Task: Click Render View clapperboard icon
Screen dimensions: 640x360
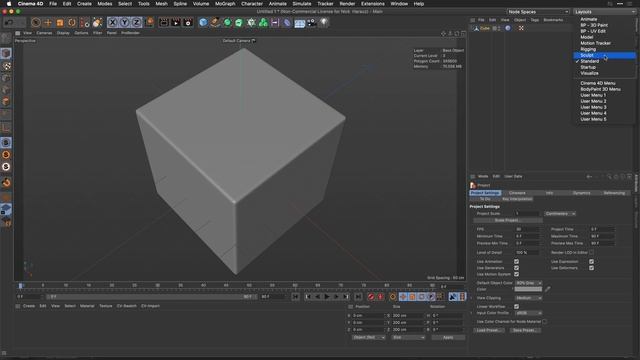Action: [x=164, y=23]
